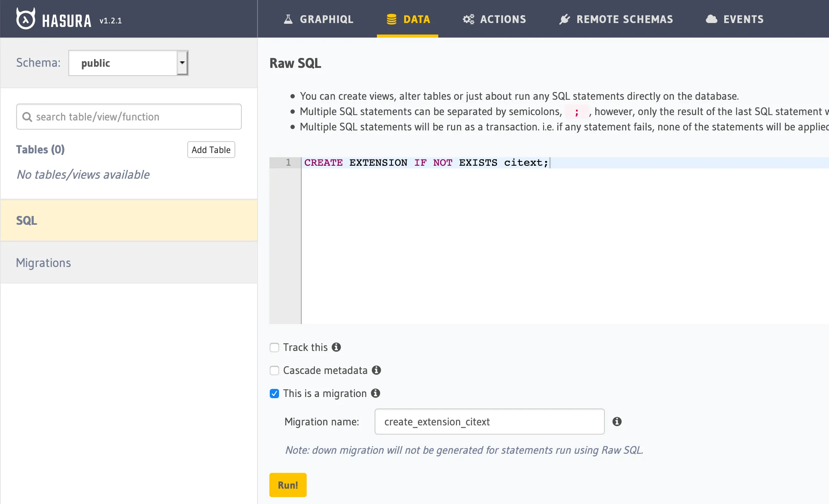Switch to the GRAPHIQL tab
This screenshot has height=504, width=829.
326,19
